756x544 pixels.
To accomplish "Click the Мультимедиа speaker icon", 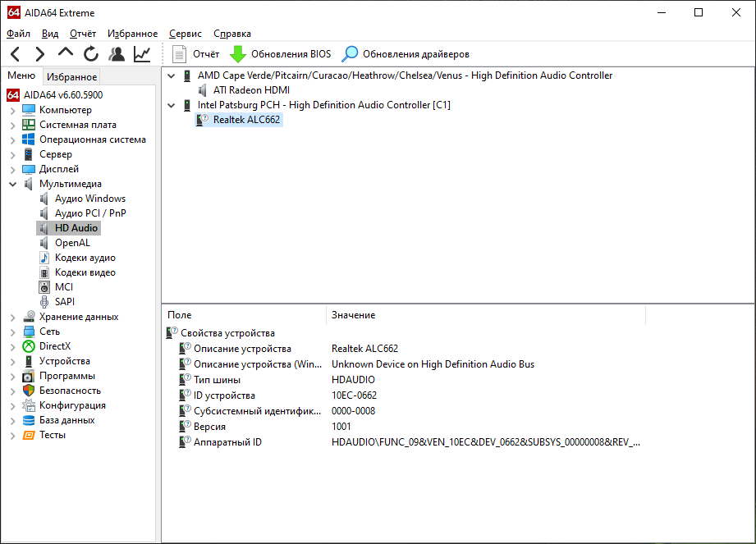I will point(29,184).
